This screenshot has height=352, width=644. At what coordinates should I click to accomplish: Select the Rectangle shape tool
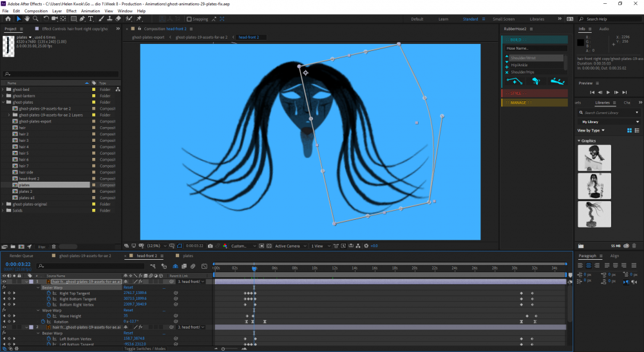pyautogui.click(x=73, y=19)
